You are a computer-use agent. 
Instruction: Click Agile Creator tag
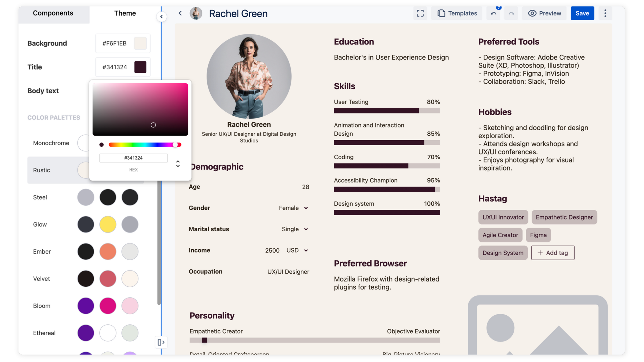500,235
